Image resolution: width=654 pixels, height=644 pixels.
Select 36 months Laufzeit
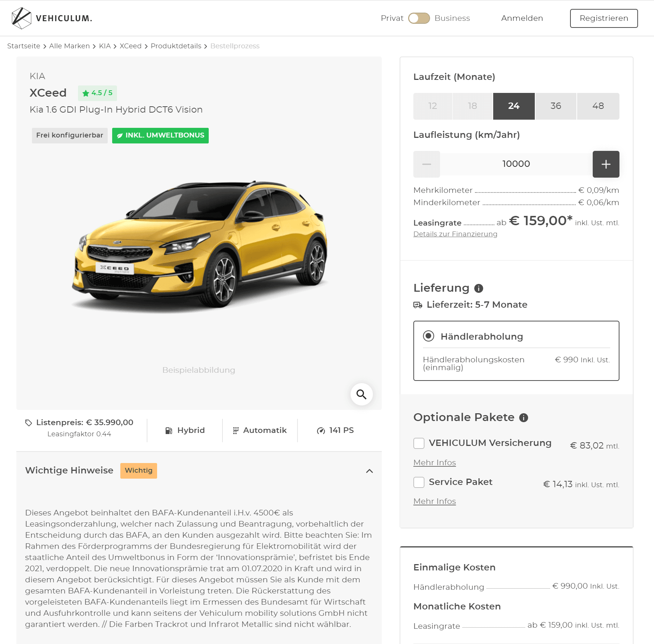coord(556,106)
